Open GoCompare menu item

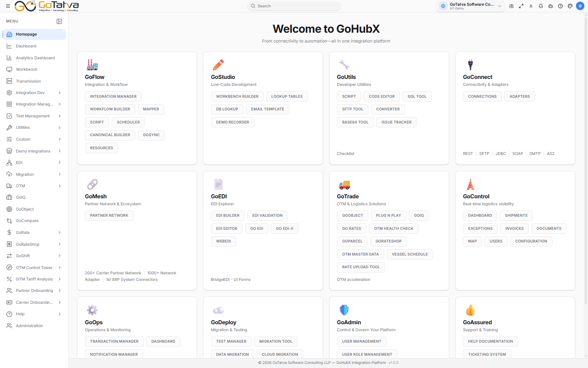coord(34,221)
